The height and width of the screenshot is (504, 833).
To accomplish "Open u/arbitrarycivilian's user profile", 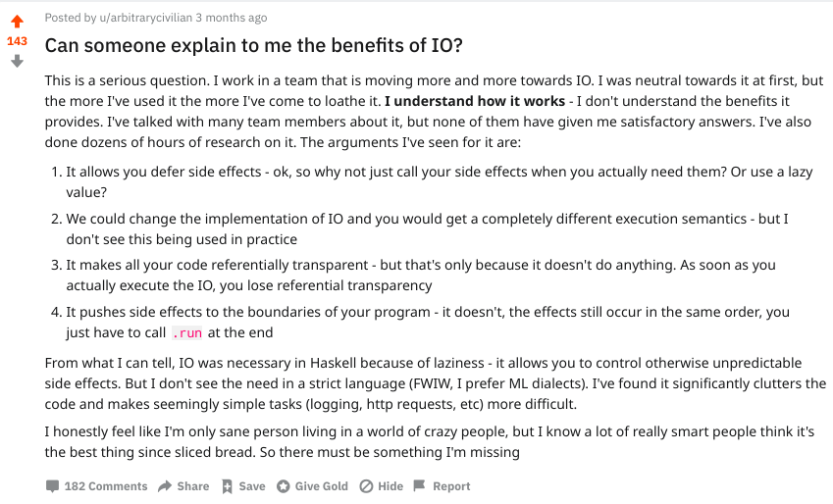I will click(145, 18).
